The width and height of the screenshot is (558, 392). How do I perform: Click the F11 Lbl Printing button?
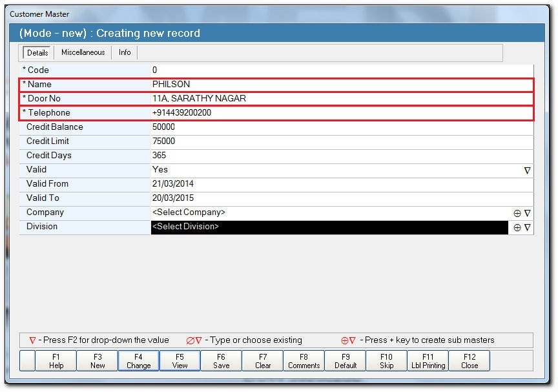point(428,361)
